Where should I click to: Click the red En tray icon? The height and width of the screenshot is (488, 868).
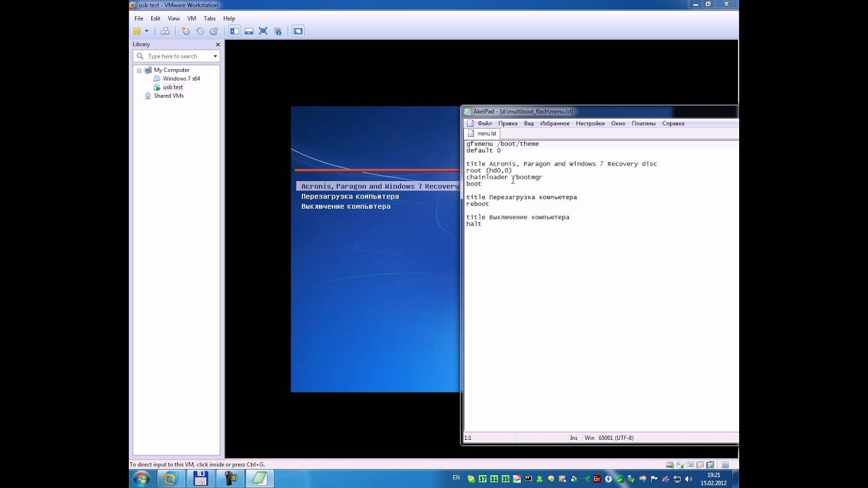click(x=597, y=479)
